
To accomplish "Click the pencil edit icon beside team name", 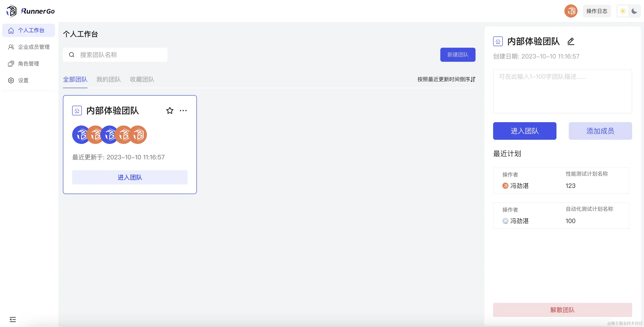I will [x=571, y=41].
